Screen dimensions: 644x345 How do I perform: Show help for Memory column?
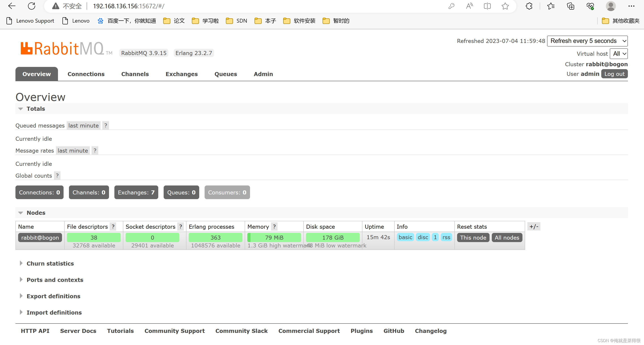274,227
